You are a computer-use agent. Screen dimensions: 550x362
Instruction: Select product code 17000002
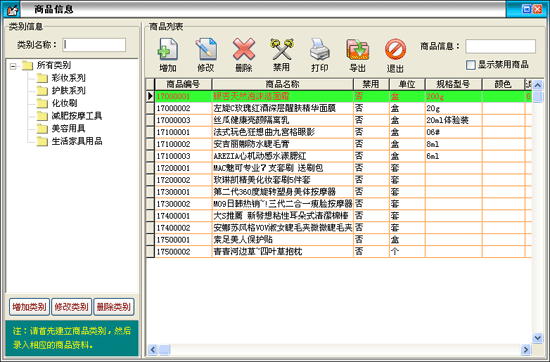pos(173,108)
